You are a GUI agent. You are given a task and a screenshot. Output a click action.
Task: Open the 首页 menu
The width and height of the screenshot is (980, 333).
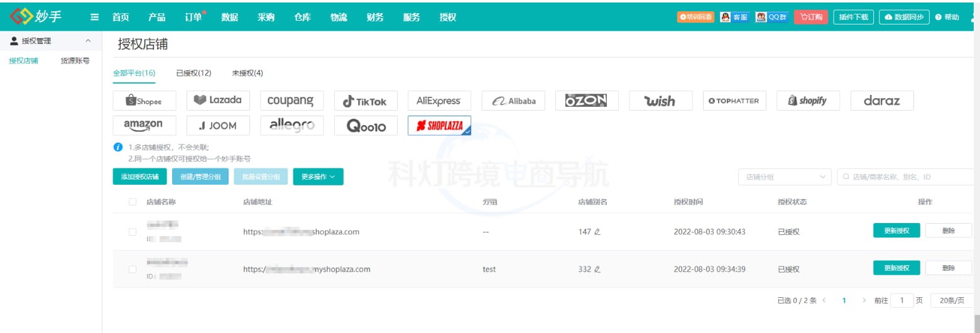121,18
